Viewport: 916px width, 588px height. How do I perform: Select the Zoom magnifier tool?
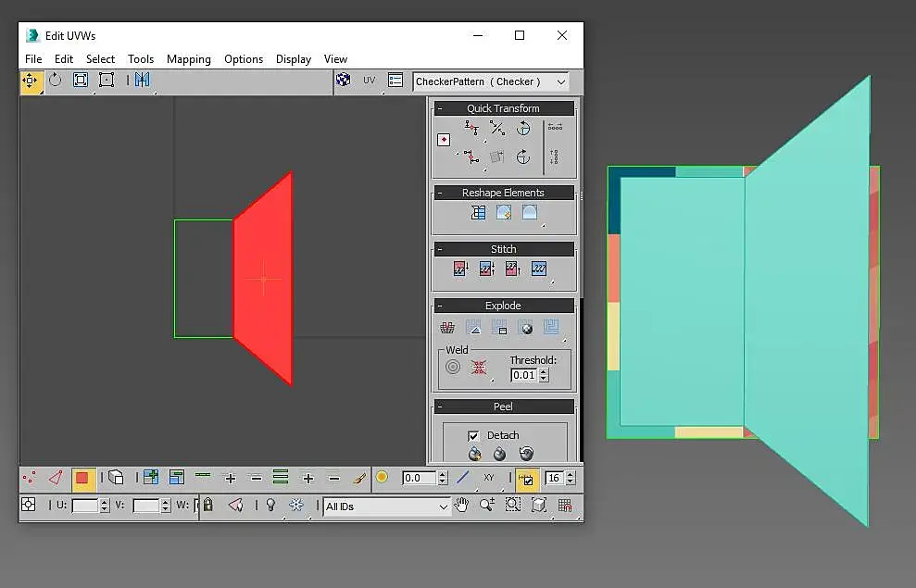pyautogui.click(x=486, y=505)
